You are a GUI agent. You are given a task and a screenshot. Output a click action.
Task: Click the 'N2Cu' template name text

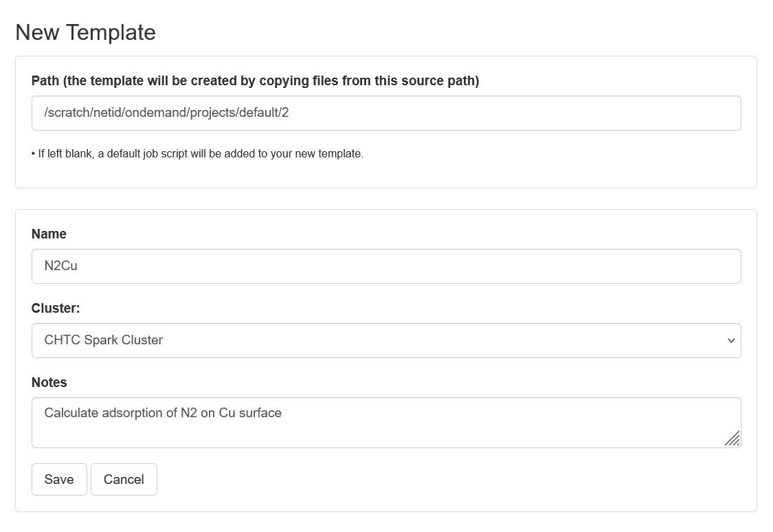61,266
